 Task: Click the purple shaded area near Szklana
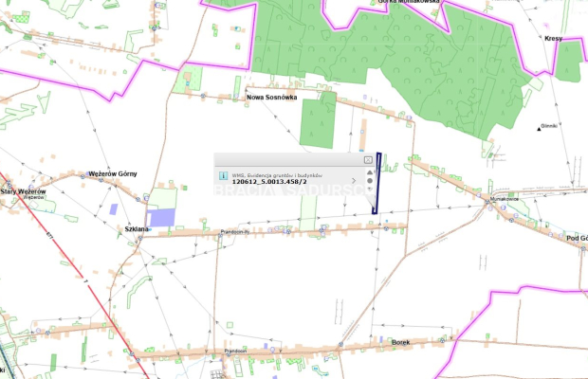(162, 218)
